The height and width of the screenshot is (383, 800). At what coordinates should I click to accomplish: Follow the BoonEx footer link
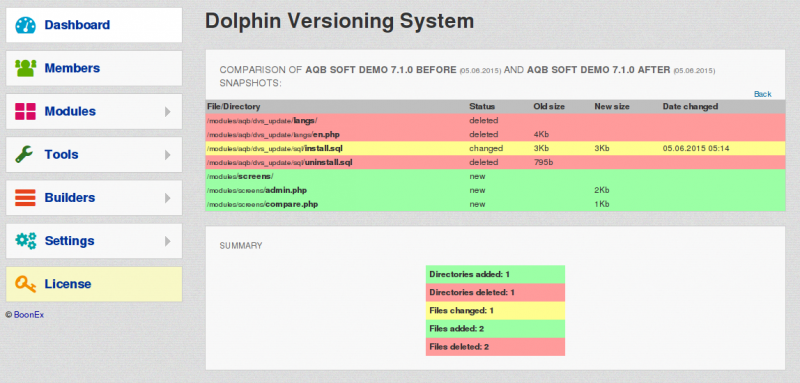(x=29, y=315)
